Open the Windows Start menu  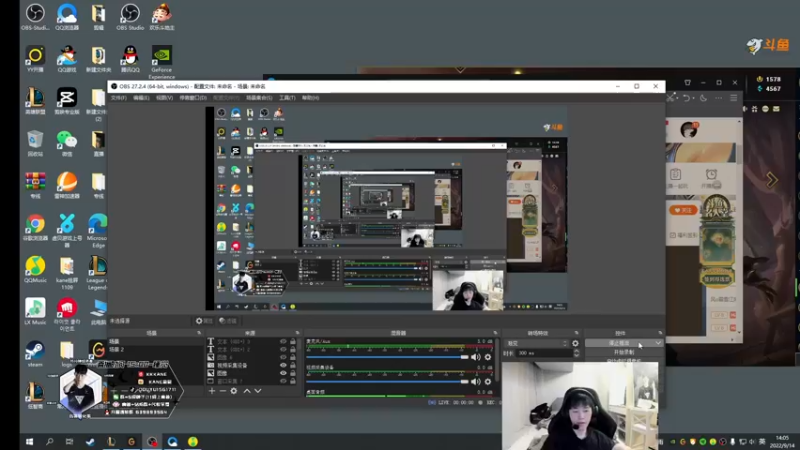[29, 442]
